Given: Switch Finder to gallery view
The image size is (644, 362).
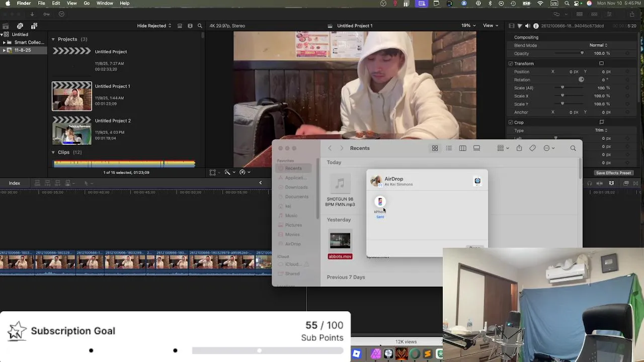Looking at the screenshot, I should (476, 148).
